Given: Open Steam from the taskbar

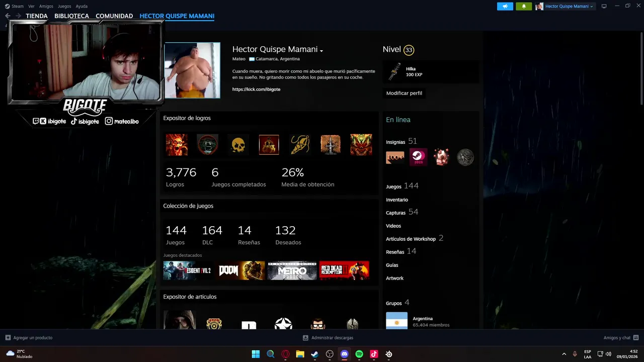Looking at the screenshot, I should coord(314,354).
